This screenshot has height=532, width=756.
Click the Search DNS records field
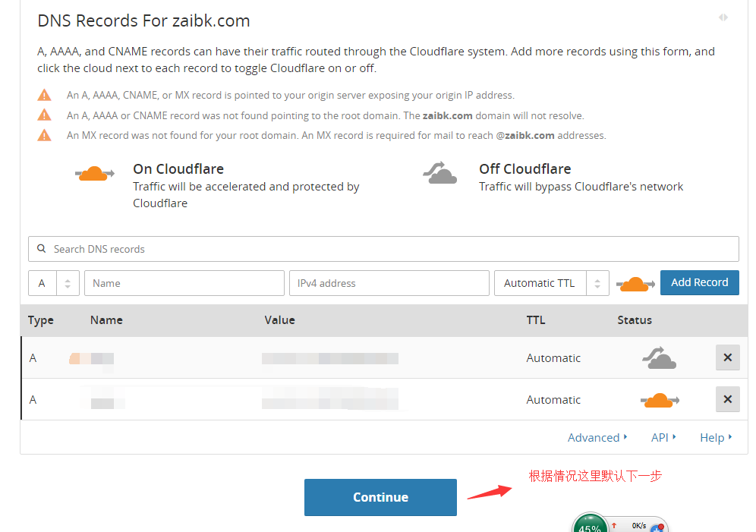tap(383, 249)
